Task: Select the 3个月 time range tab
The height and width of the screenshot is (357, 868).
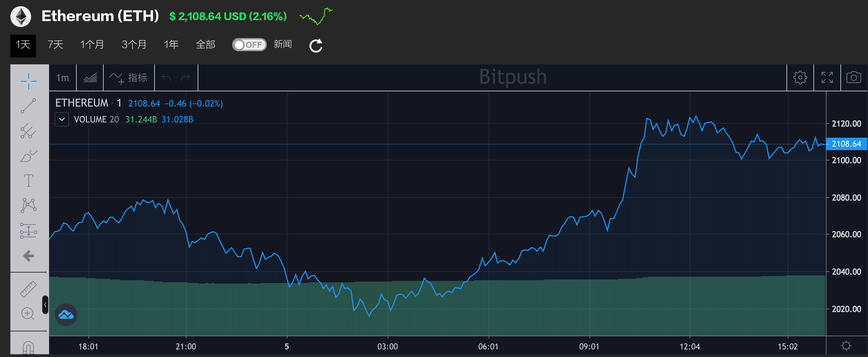Action: click(x=134, y=45)
